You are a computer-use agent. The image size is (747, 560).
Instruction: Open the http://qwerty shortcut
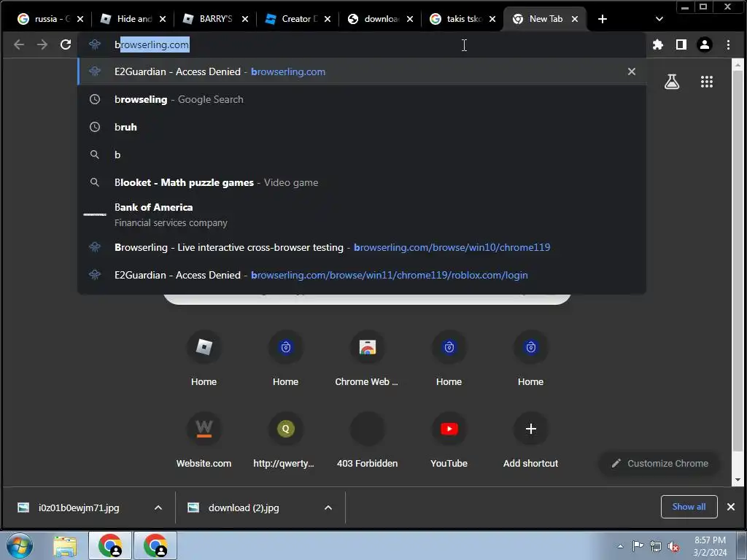click(x=285, y=440)
